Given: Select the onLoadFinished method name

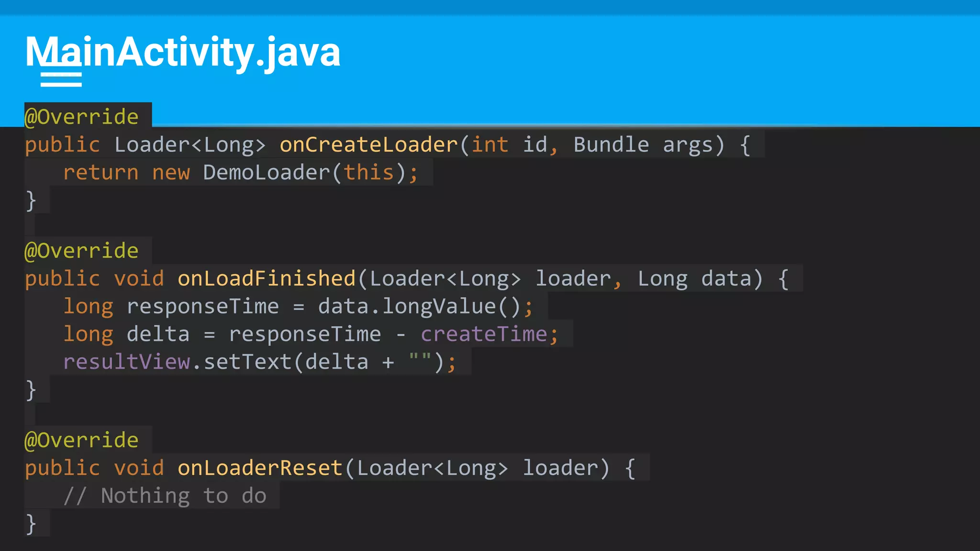Looking at the screenshot, I should [267, 278].
